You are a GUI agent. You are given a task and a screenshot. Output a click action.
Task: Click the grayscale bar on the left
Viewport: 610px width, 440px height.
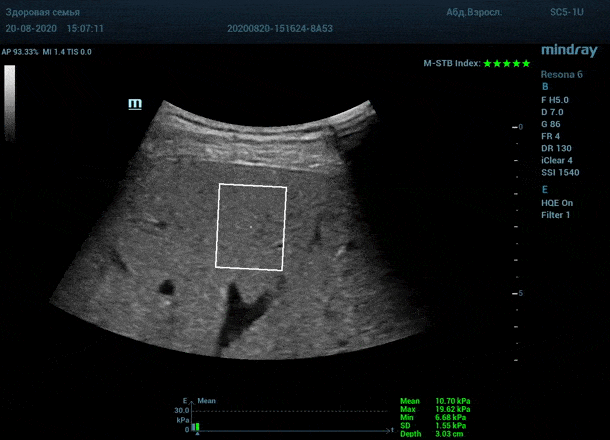tap(10, 98)
